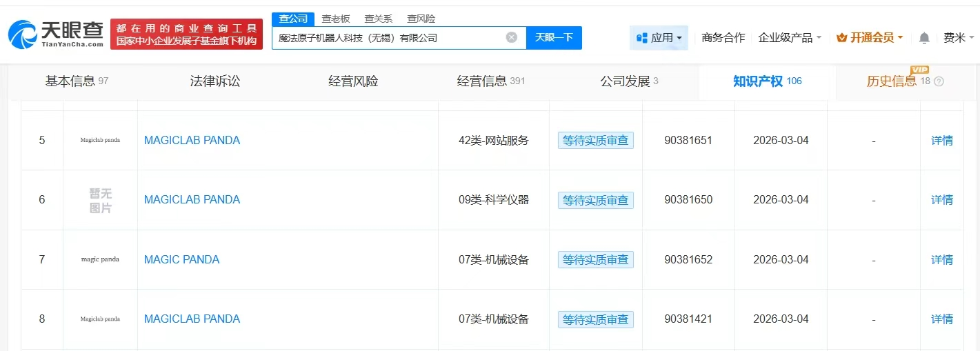Select the 历史信息 VIP tab
This screenshot has height=351, width=980.
pyautogui.click(x=905, y=81)
